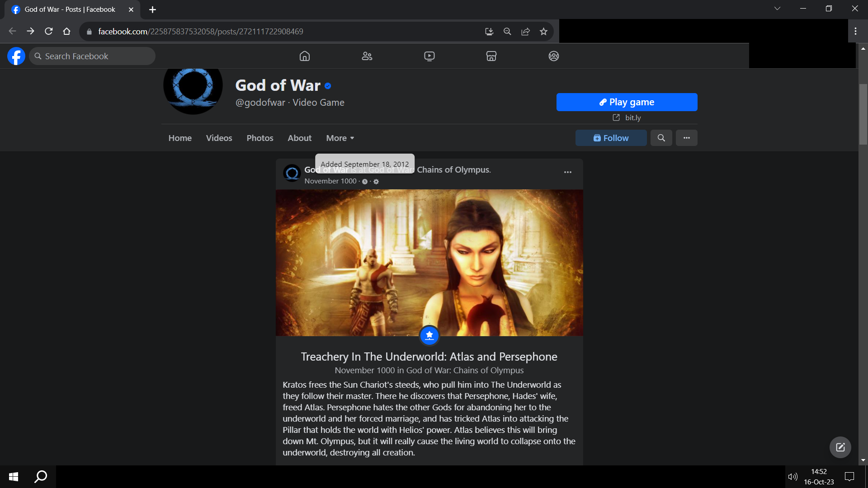Open Facebook Home feed icon
Image resolution: width=868 pixels, height=488 pixels.
tap(305, 56)
